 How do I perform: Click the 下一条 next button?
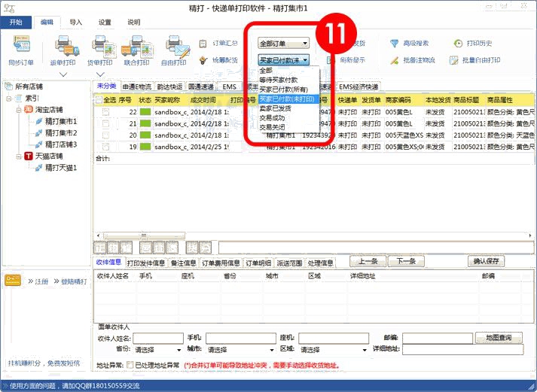click(x=406, y=261)
